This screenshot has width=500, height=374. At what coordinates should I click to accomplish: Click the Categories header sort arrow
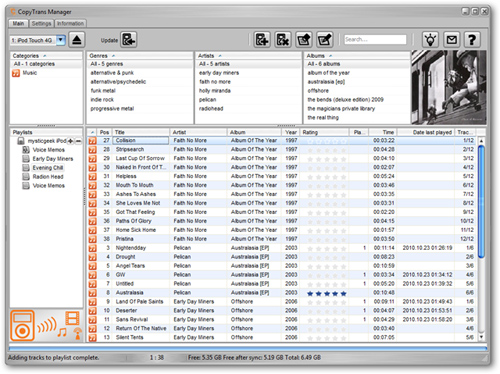pyautogui.click(x=45, y=56)
